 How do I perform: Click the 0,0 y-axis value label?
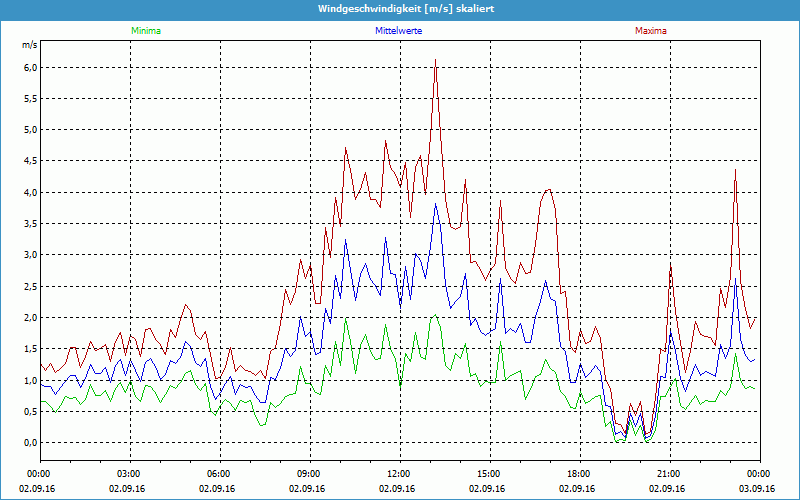pos(30,443)
